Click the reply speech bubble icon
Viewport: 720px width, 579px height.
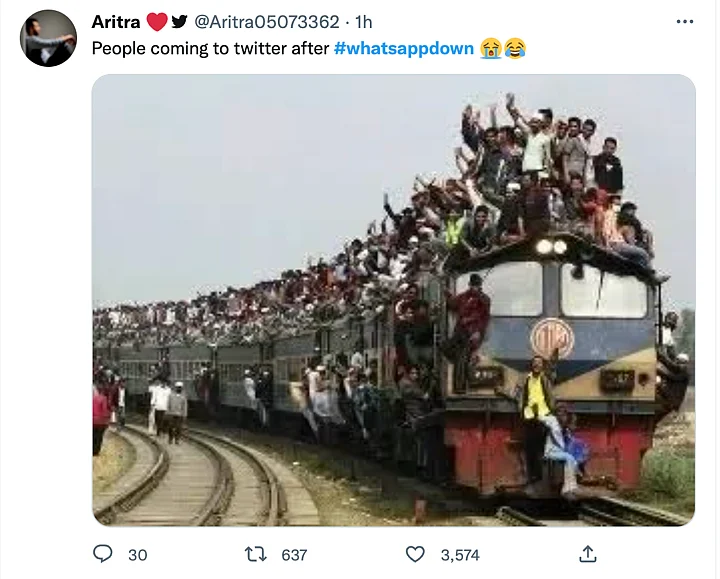[x=102, y=554]
